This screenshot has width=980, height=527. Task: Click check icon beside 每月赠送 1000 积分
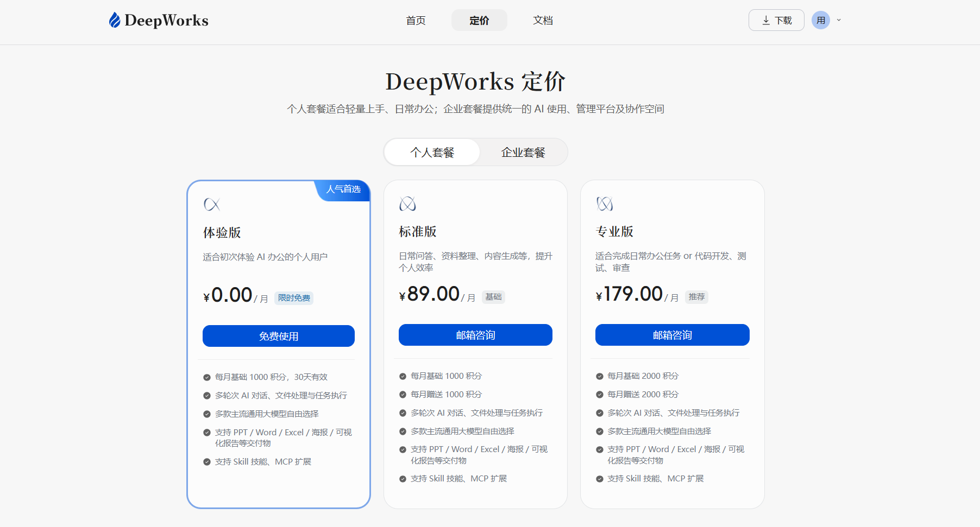point(403,395)
